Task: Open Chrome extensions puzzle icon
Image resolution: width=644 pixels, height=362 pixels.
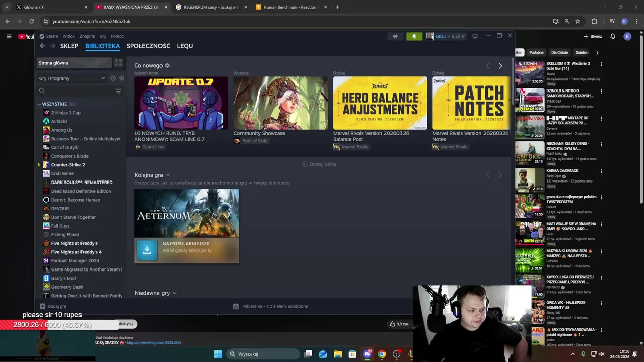Action: tap(594, 21)
